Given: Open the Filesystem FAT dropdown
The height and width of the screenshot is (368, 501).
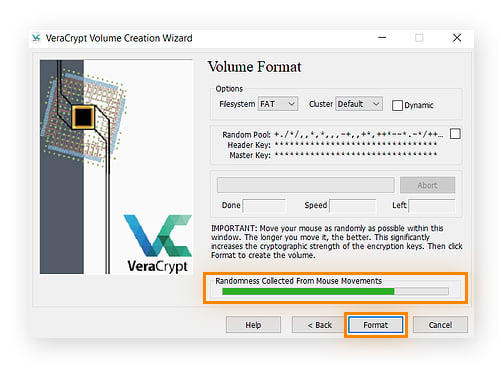Looking at the screenshot, I should [x=278, y=104].
